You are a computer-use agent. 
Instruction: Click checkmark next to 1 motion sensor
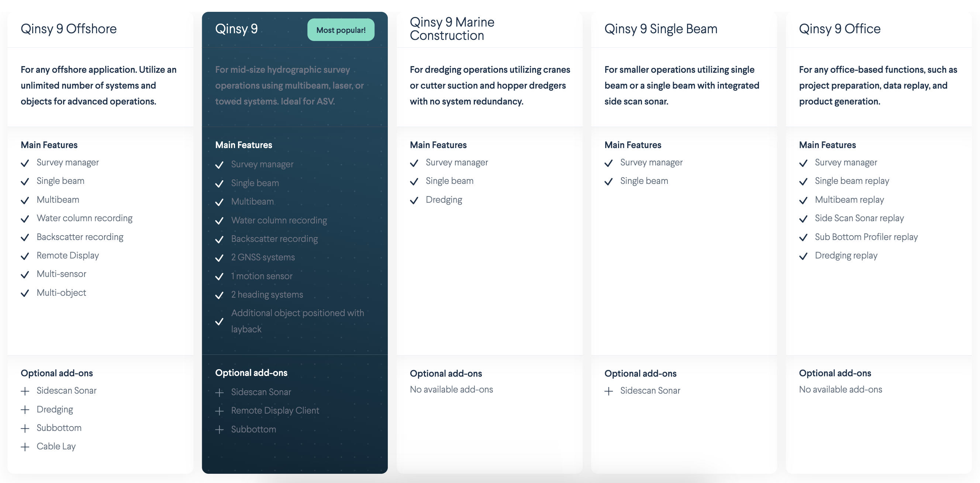pyautogui.click(x=220, y=277)
